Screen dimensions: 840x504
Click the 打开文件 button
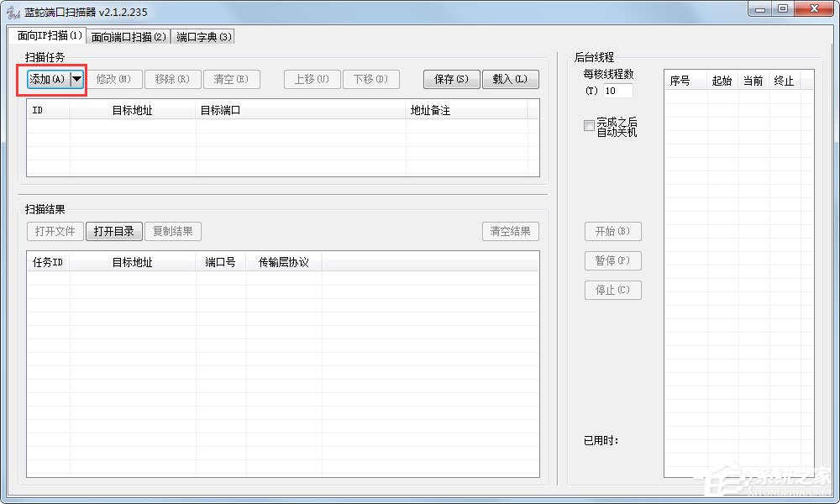coord(55,231)
